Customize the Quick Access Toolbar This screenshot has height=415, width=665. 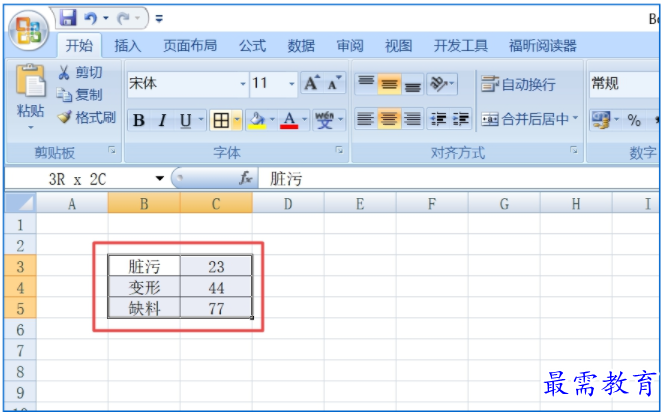[159, 18]
